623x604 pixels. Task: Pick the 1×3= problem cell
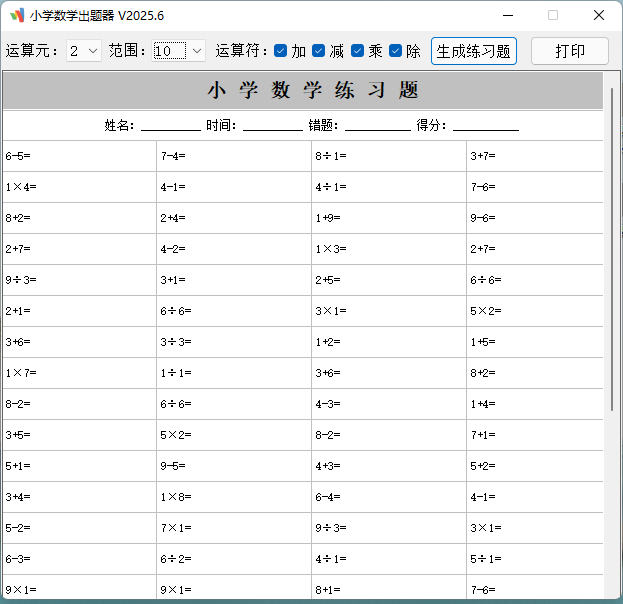[x=389, y=249]
